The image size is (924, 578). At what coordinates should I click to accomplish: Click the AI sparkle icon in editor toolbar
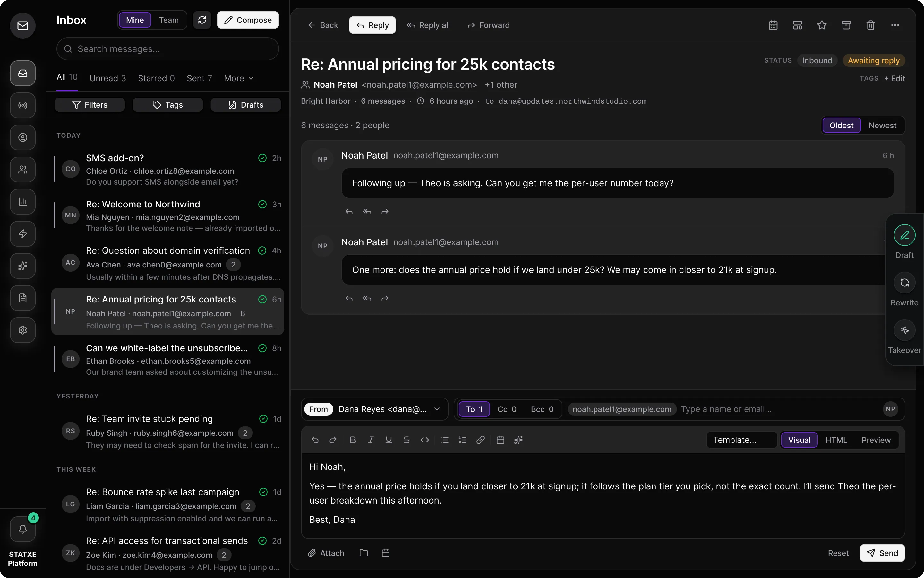[x=518, y=440]
